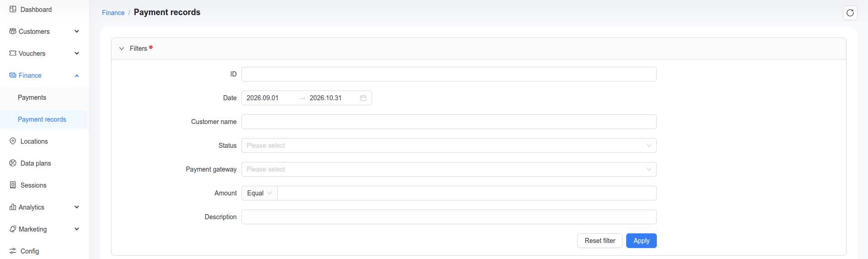This screenshot has width=868, height=259.
Task: Apply the payment record filters
Action: click(641, 241)
